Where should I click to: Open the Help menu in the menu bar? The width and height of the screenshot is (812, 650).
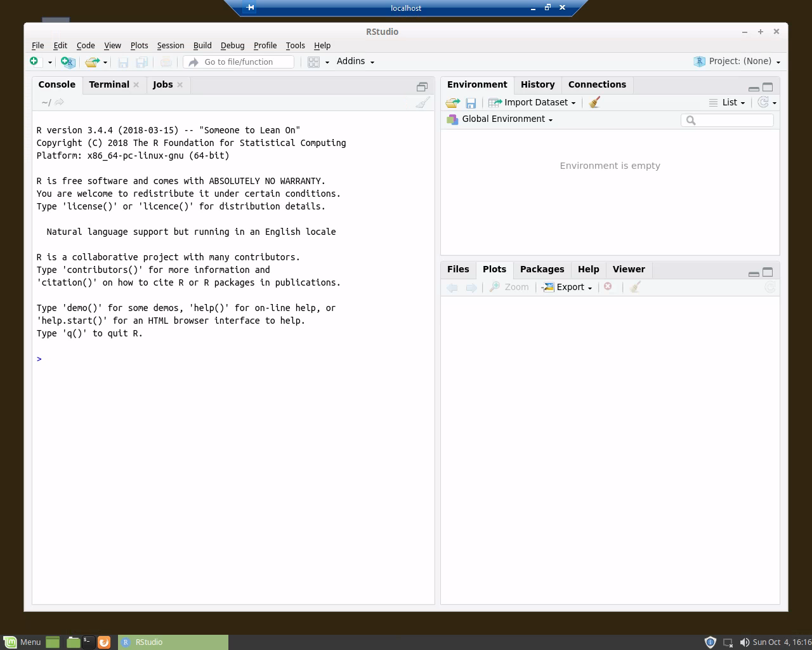pyautogui.click(x=322, y=46)
